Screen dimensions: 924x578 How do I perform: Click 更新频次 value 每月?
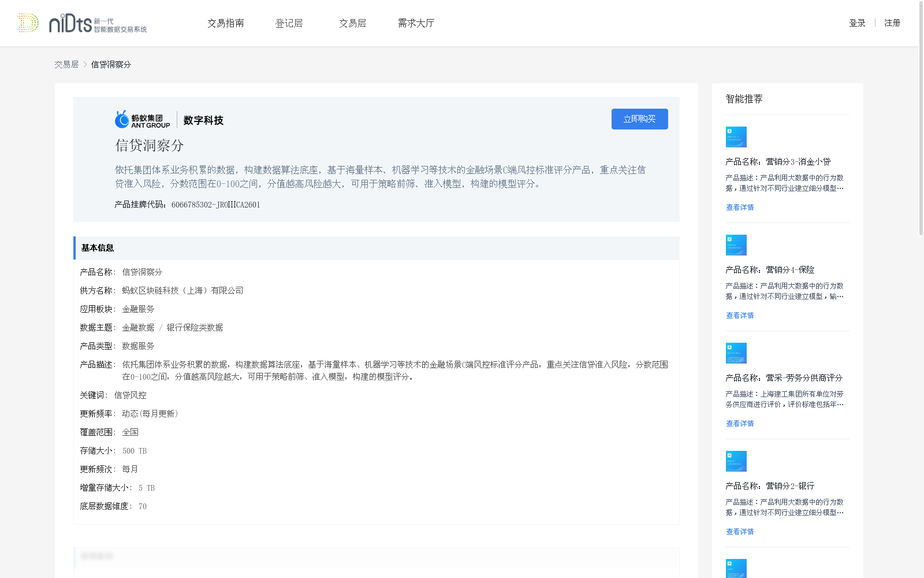pos(130,469)
